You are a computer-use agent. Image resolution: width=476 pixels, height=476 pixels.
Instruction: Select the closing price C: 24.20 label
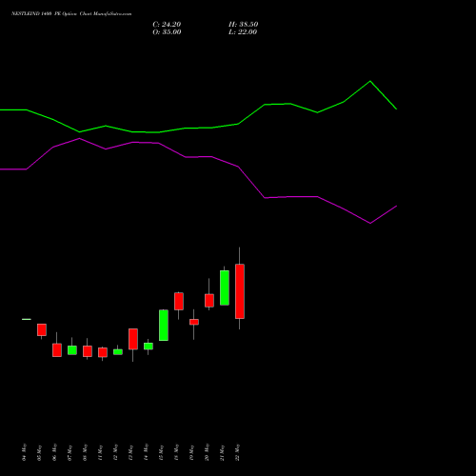pos(167,25)
